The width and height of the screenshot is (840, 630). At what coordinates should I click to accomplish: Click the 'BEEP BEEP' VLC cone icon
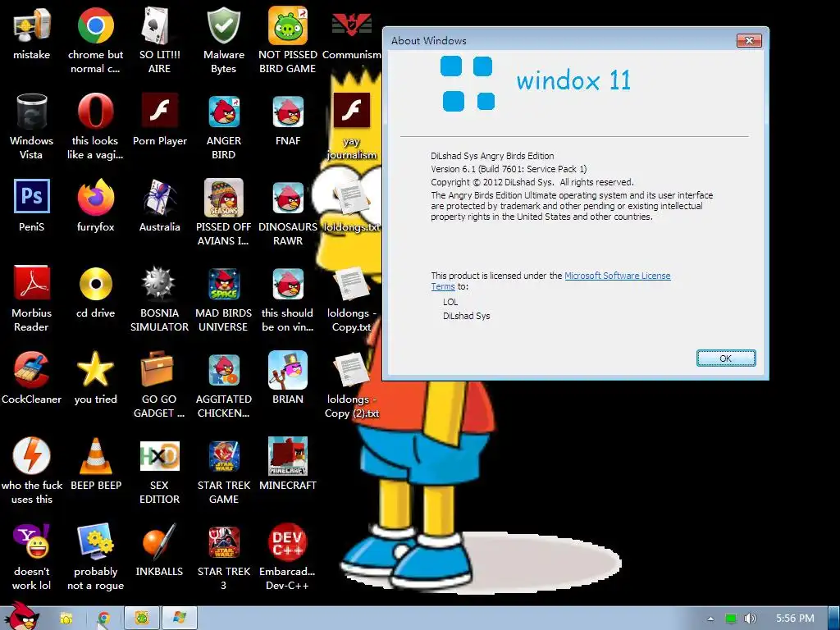(x=95, y=455)
